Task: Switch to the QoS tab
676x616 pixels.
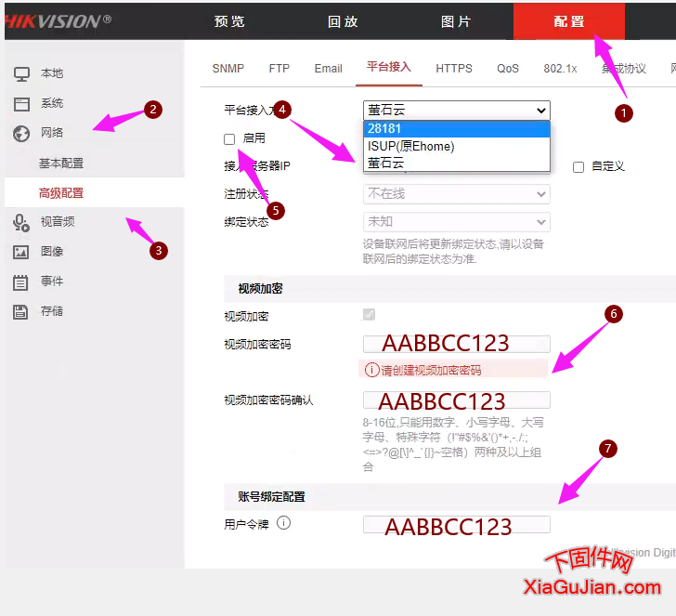Action: 508,69
